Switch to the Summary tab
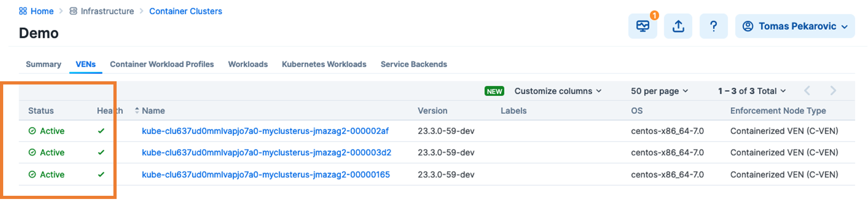The image size is (868, 215). 43,64
